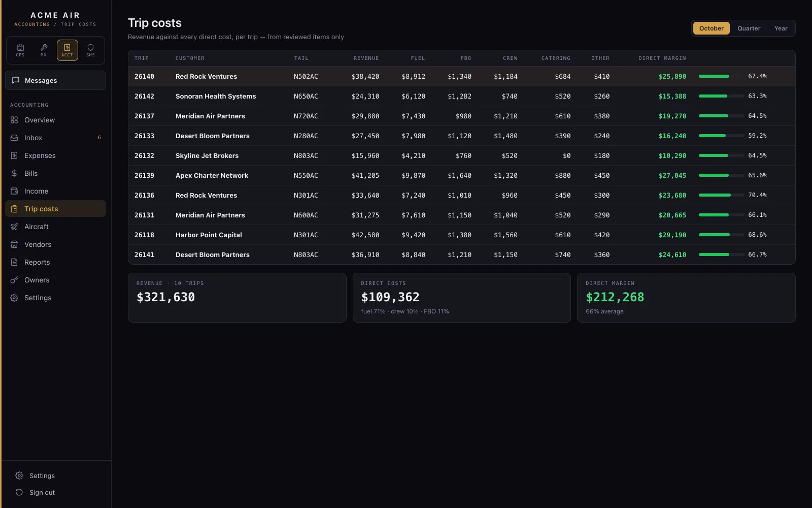Click the direct costs total $109,362
Screen dimensions: 812x508
pyautogui.click(x=390, y=297)
